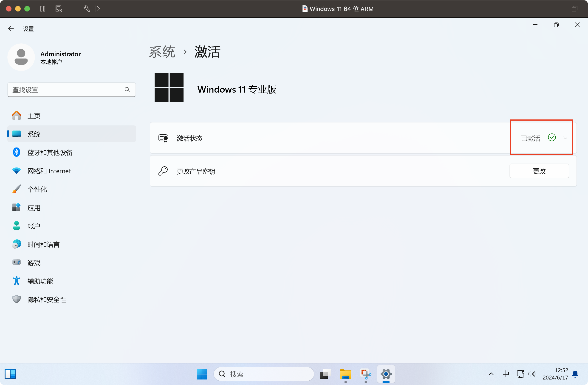Image resolution: width=588 pixels, height=385 pixels.
Task: Open Task View in the taskbar
Action: coord(325,374)
